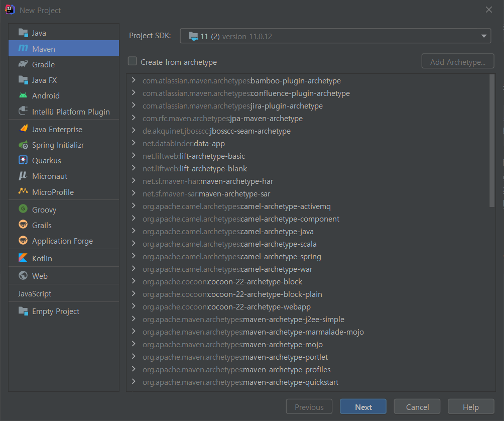This screenshot has width=504, height=421.
Task: Expand jpa-maven-archetype node
Action: click(134, 118)
